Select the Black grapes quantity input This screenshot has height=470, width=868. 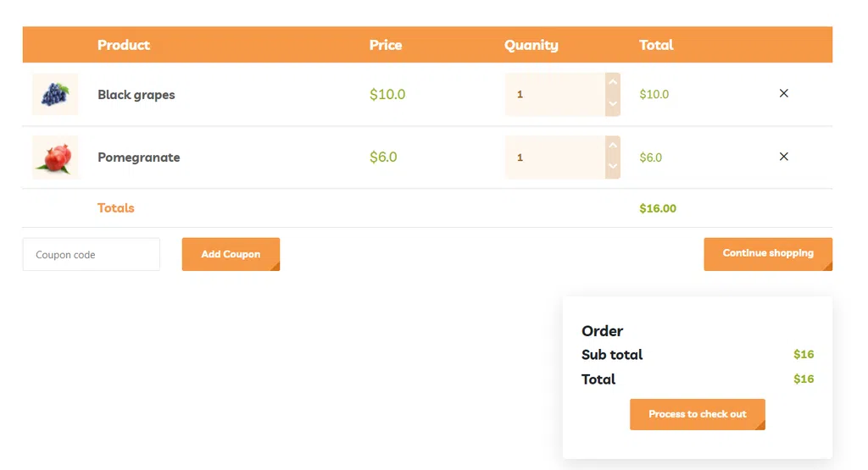click(x=555, y=95)
